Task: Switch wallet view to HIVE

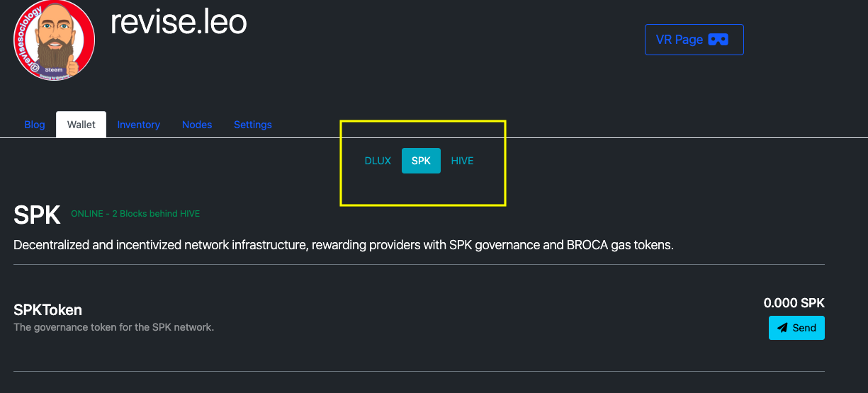Action: [x=462, y=161]
